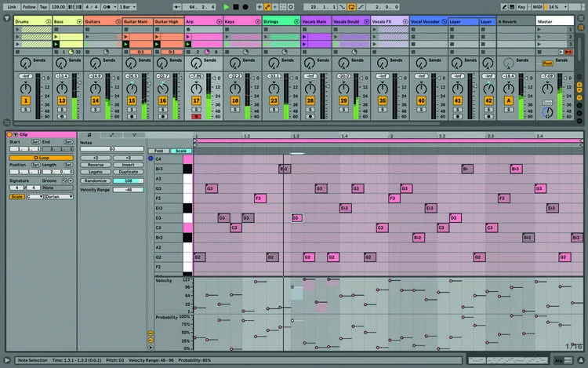Click the Randomize velocity button
Image resolution: width=588 pixels, height=368 pixels.
click(96, 180)
